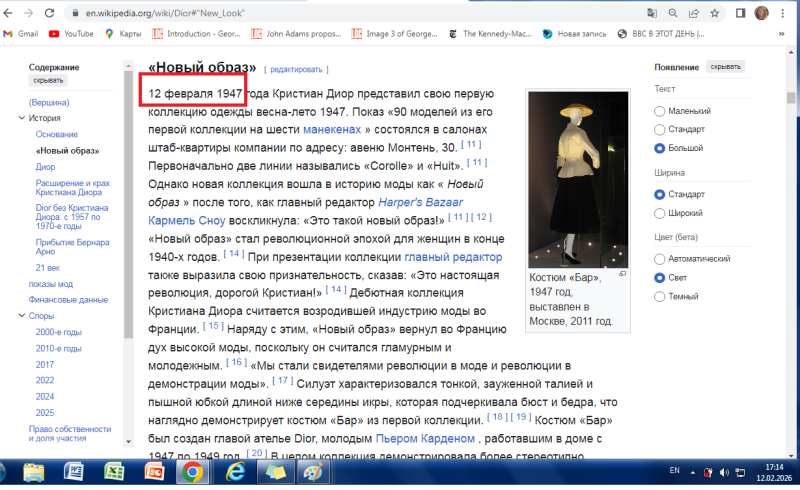Open the Chrome profile avatar
This screenshot has height=490, width=800.
(761, 13)
